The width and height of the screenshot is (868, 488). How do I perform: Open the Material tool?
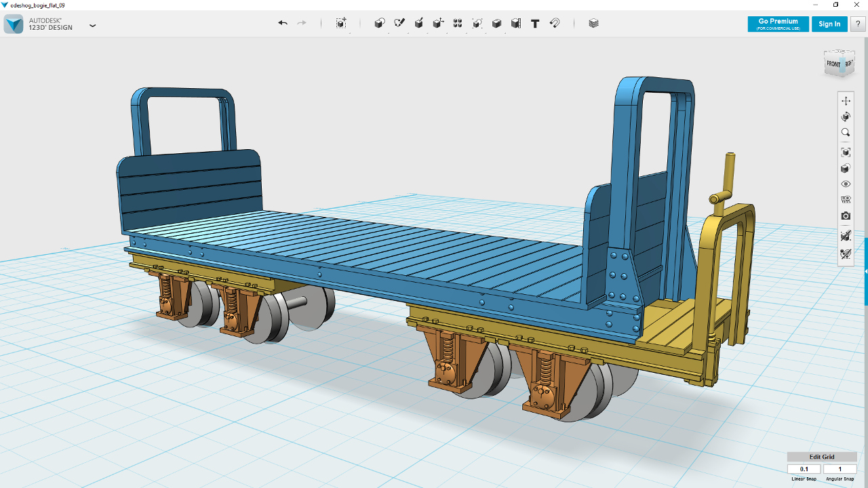point(594,23)
